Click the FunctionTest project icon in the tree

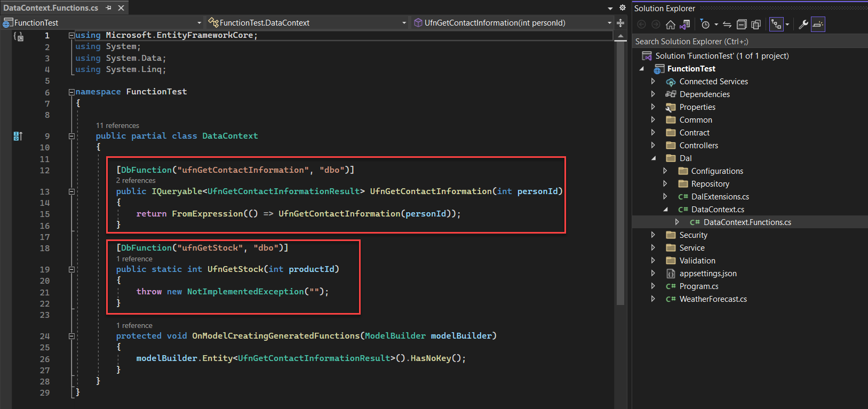click(x=659, y=69)
